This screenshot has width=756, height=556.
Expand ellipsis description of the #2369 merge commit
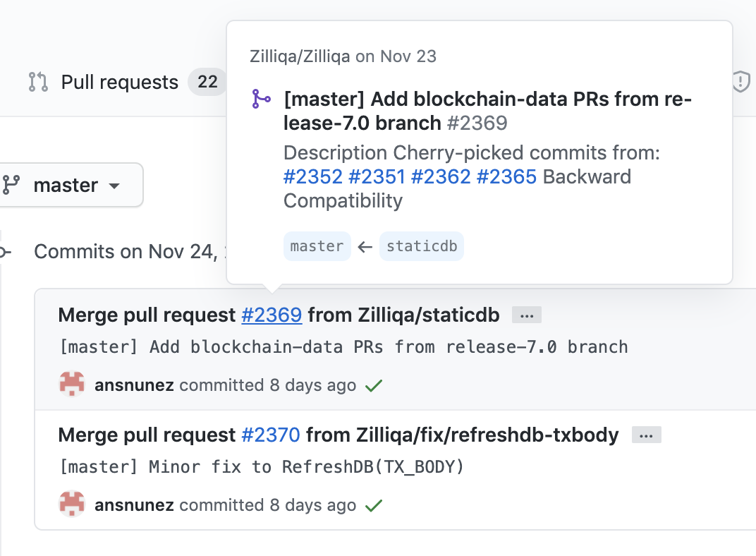[x=527, y=315]
